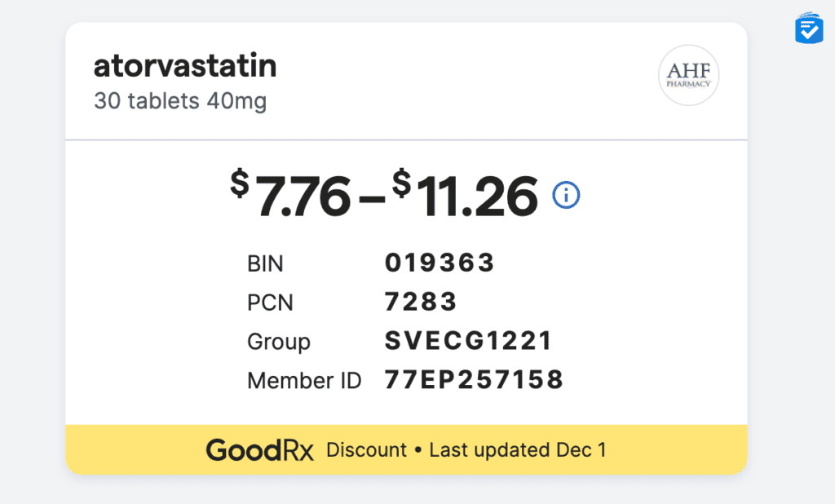
Task: Select the PCN value 7283
Action: pyautogui.click(x=421, y=302)
